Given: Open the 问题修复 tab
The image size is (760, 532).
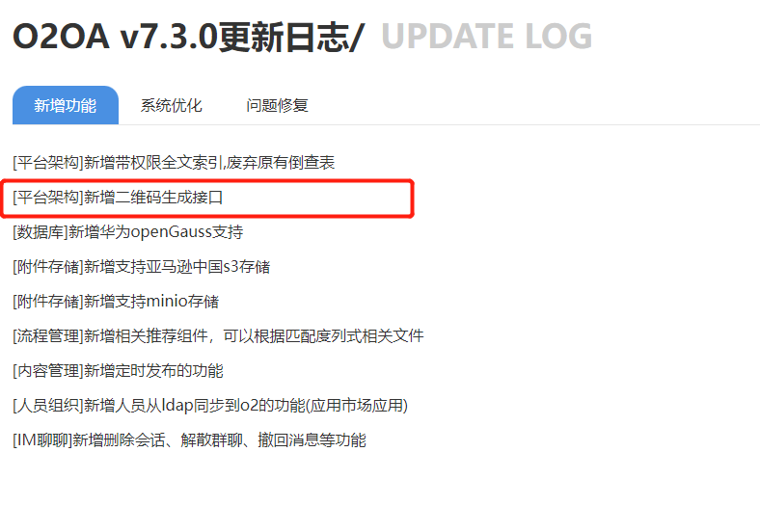Looking at the screenshot, I should pyautogui.click(x=277, y=105).
